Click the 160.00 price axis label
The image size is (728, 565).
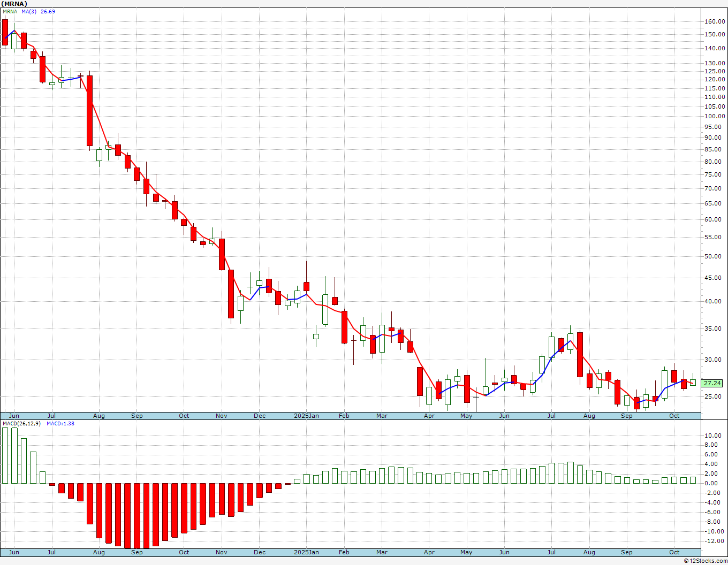(715, 22)
